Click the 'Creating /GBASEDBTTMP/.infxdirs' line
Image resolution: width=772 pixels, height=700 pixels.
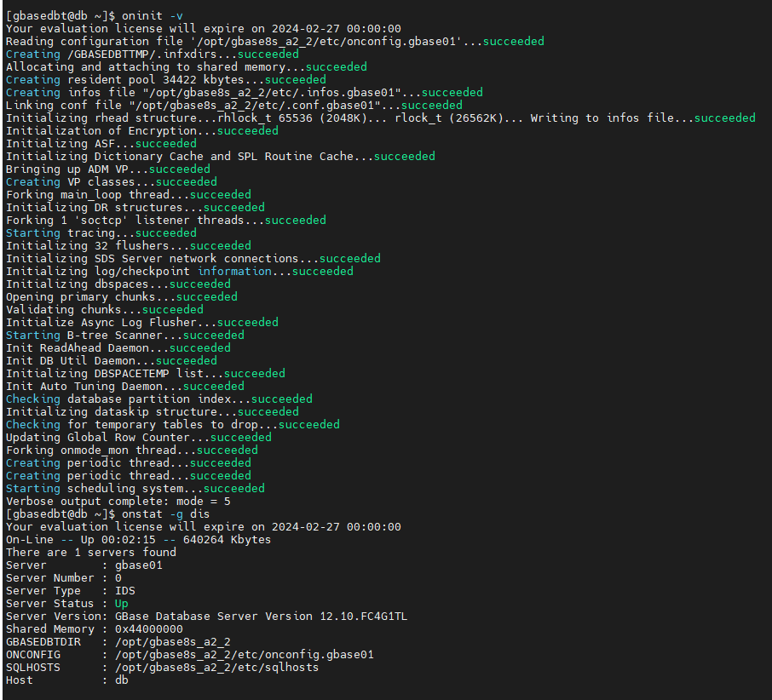coord(128,54)
